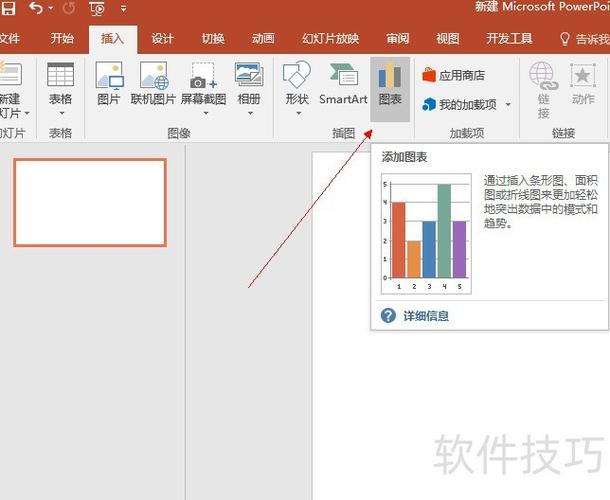Image resolution: width=610 pixels, height=500 pixels.
Task: Click the 表格 insert table icon
Action: coord(60,74)
